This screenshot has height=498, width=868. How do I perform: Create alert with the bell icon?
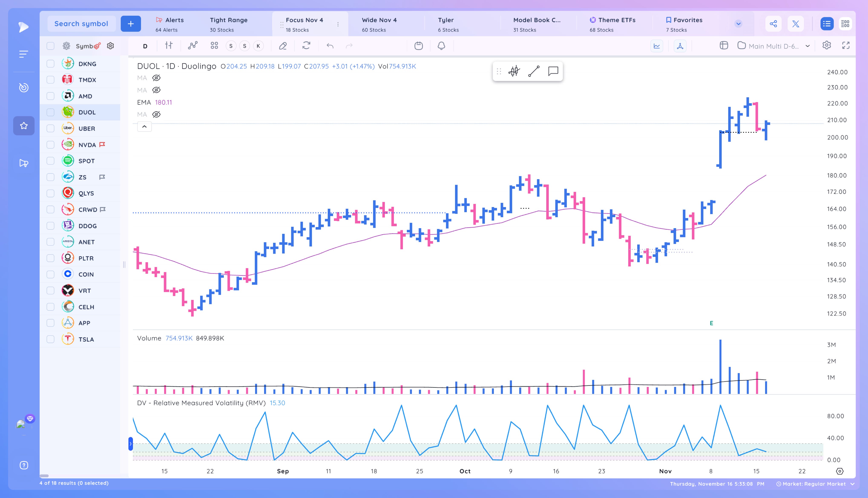point(441,46)
